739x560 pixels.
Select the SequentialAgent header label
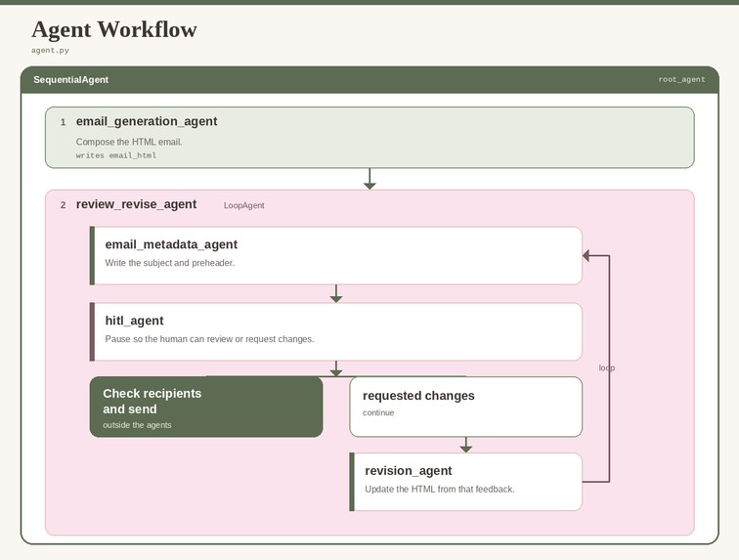point(70,80)
